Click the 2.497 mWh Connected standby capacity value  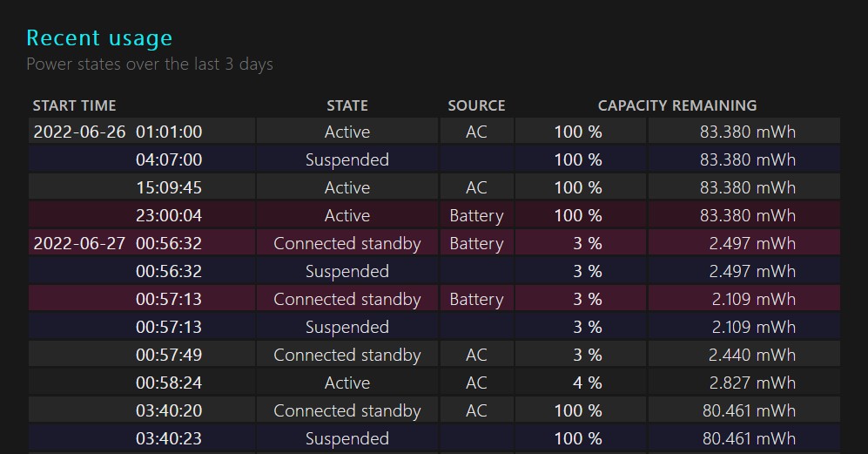(752, 243)
